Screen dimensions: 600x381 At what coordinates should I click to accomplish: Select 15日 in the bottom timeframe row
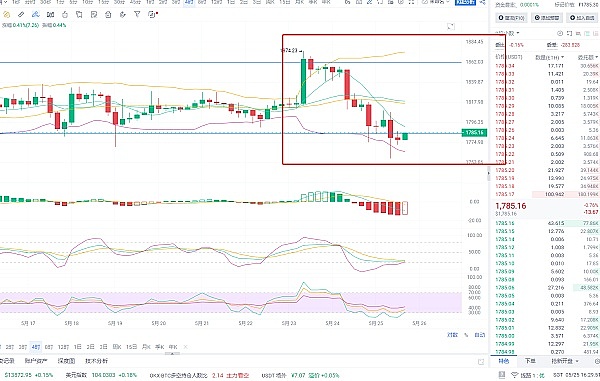132,347
